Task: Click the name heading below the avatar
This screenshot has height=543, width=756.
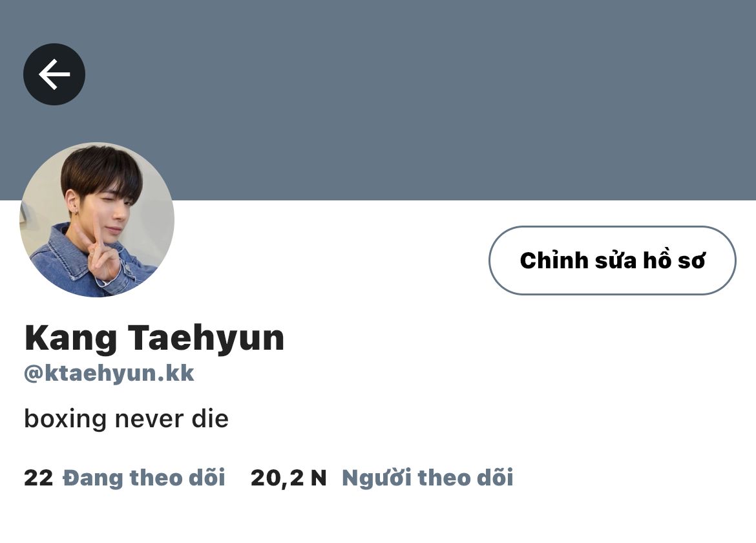Action: 154,338
